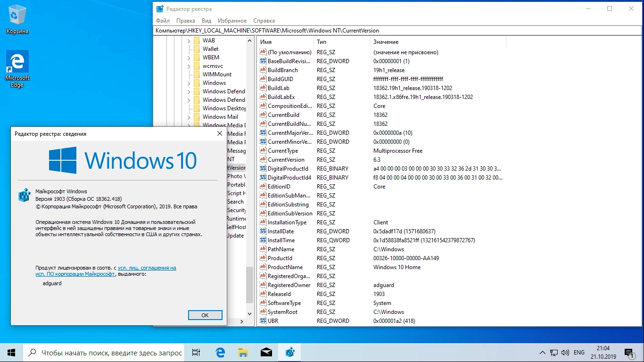Viewport: 644px width, 362px height.
Task: Expand the WAB tree folder
Action: pos(189,41)
